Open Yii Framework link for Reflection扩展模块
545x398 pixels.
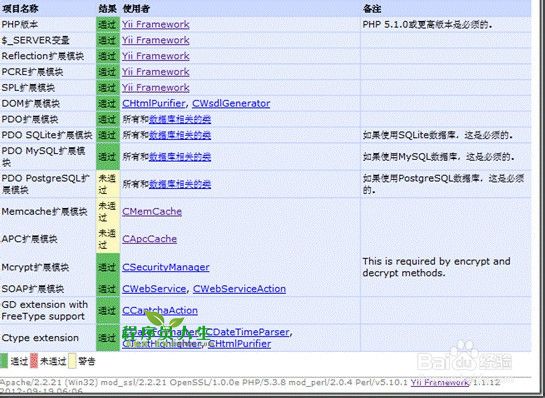point(156,56)
